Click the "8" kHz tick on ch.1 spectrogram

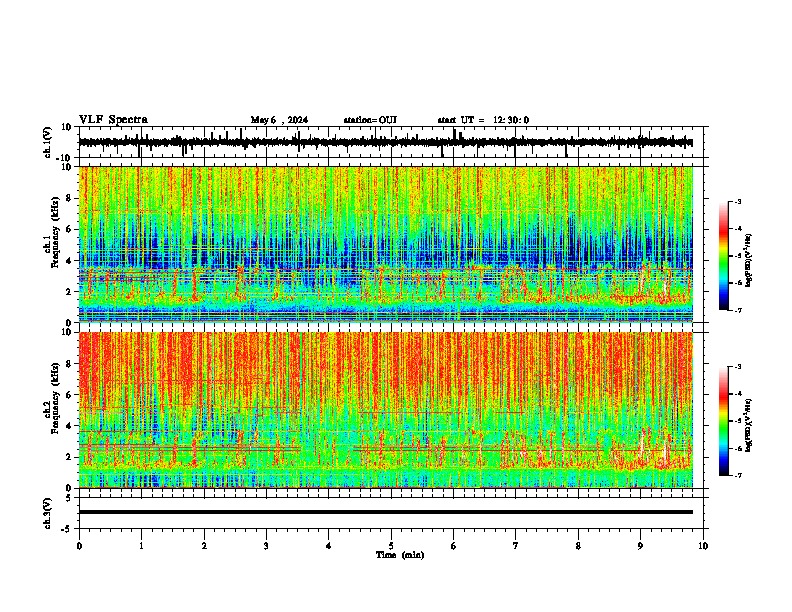(x=70, y=198)
